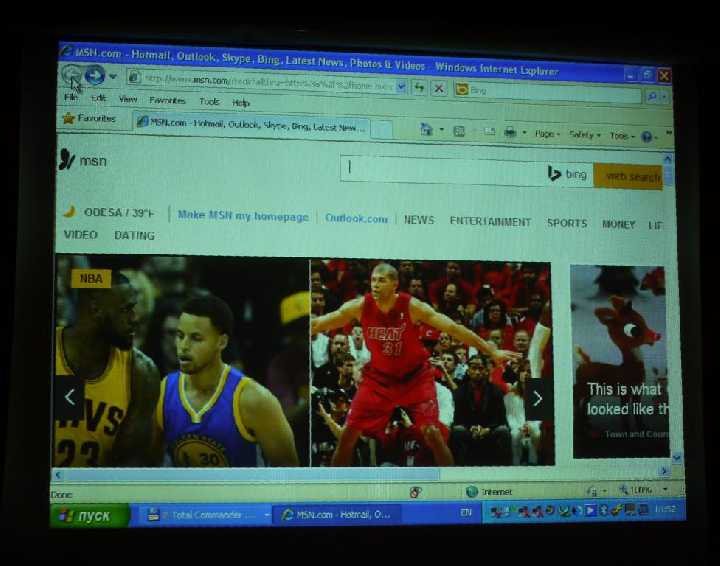Click the Outlook.com link
This screenshot has height=566, width=720.
(x=356, y=219)
